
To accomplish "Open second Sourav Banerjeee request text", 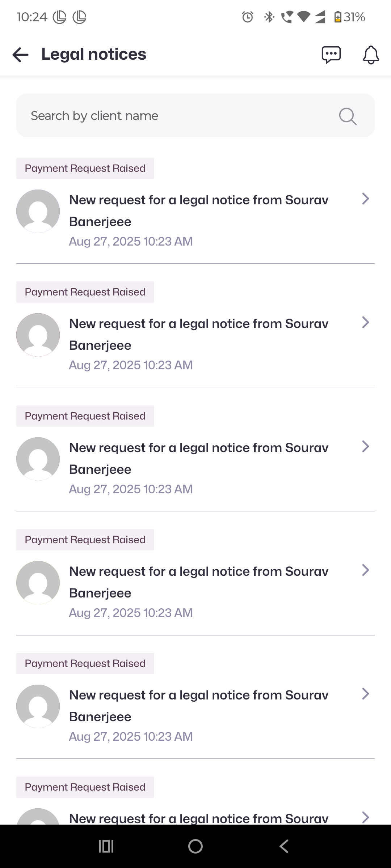I will coord(198,334).
